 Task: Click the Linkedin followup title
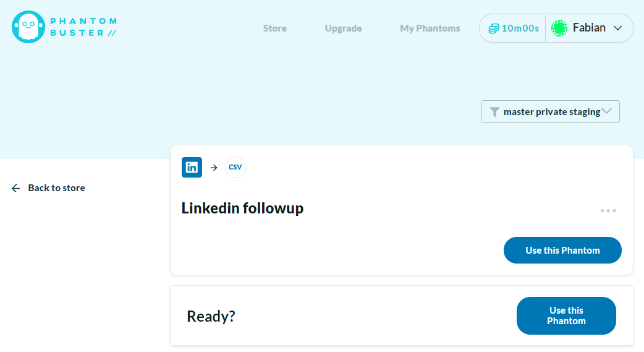coord(242,208)
